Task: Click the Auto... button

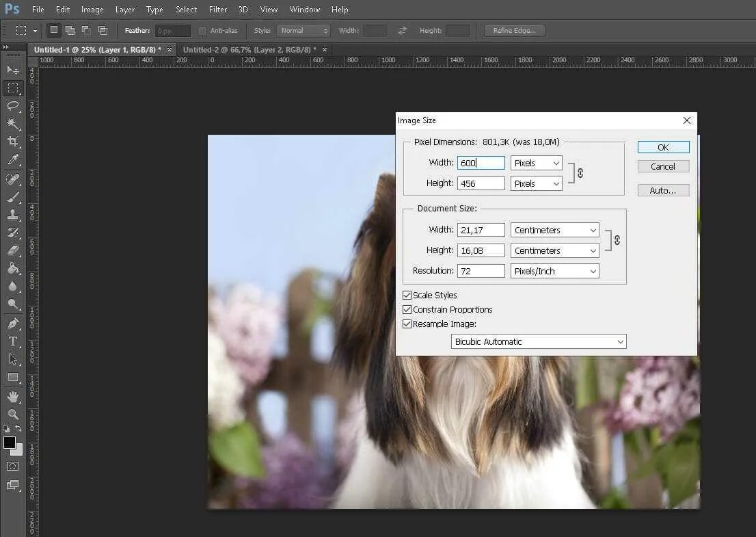Action: (x=664, y=191)
